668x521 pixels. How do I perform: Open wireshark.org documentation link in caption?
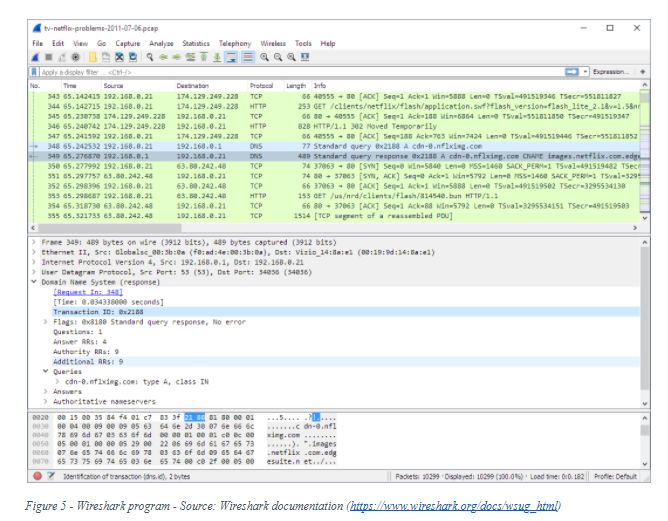pyautogui.click(x=454, y=506)
